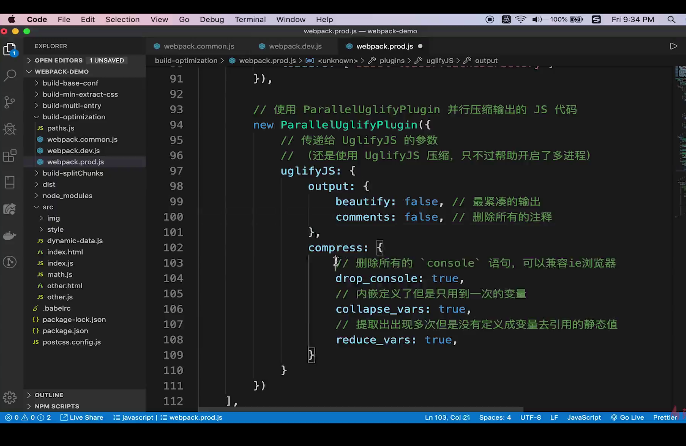Open the Terminal menu
The width and height of the screenshot is (686, 446).
click(x=250, y=19)
